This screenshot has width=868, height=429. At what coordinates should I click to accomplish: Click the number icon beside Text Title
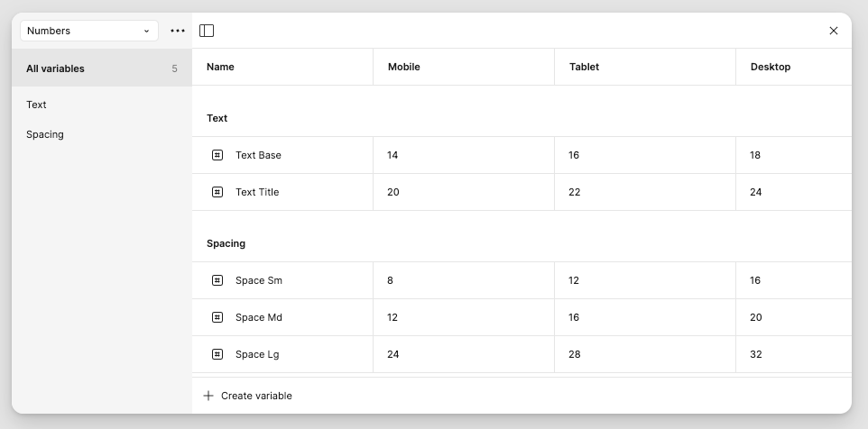(x=217, y=192)
